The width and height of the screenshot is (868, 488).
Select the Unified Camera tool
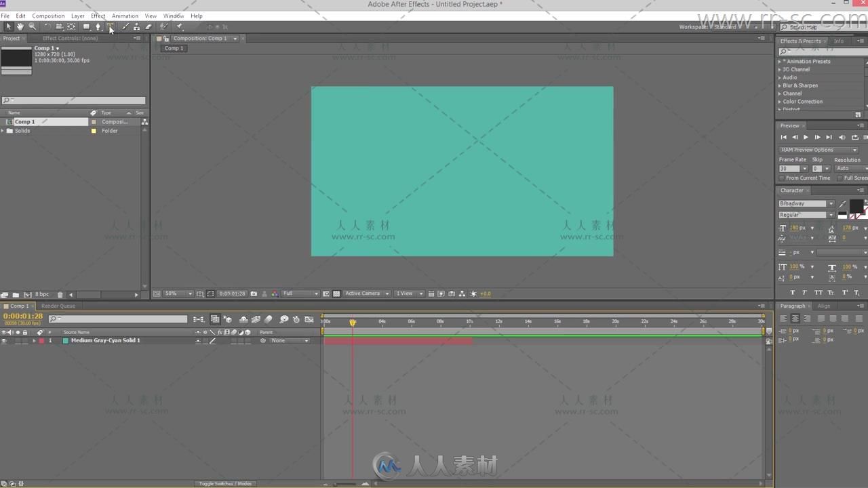click(60, 26)
